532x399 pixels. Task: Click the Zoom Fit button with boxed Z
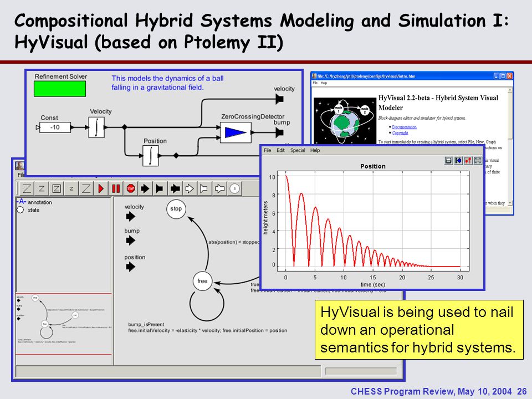[57, 188]
